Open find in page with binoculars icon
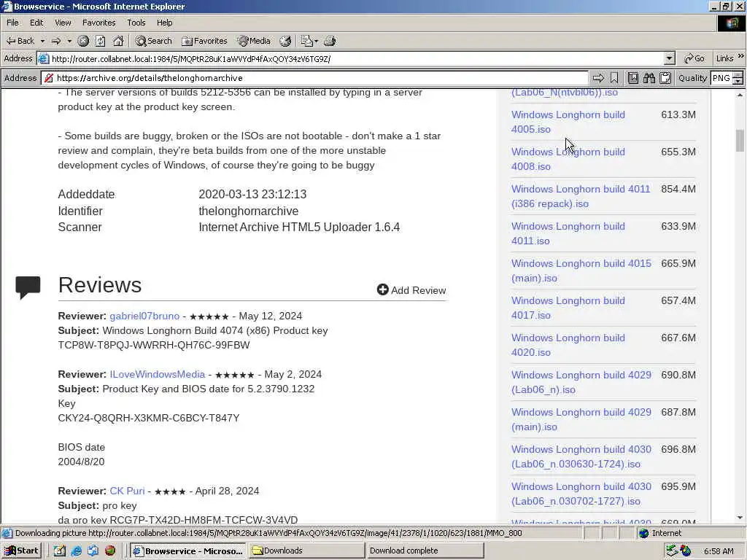Image resolution: width=747 pixels, height=560 pixels. click(649, 78)
